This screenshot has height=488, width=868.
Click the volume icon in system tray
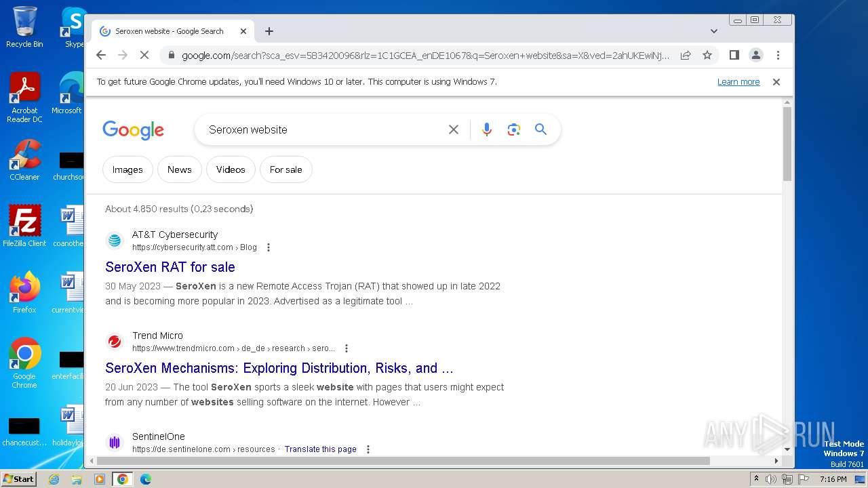pos(771,479)
